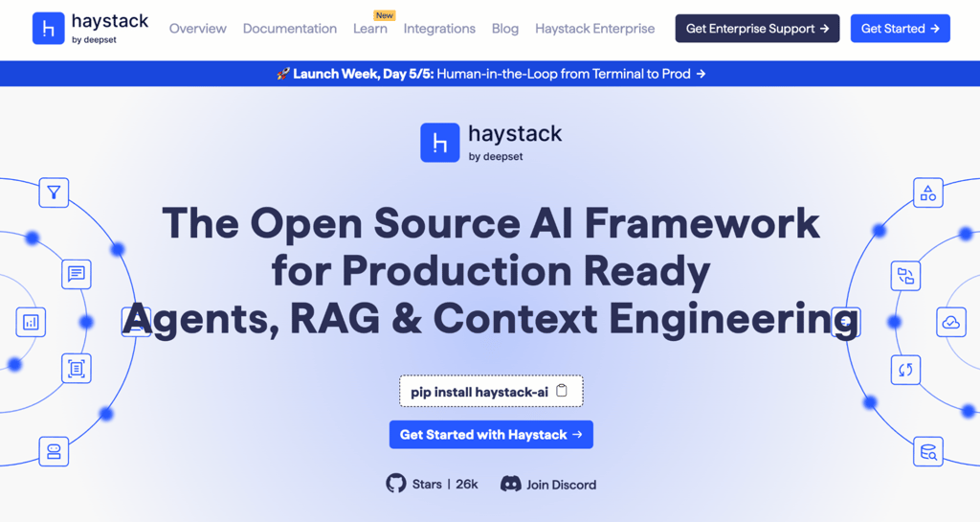Open the Documentation nav item
Screen dimensions: 980x522
[289, 29]
